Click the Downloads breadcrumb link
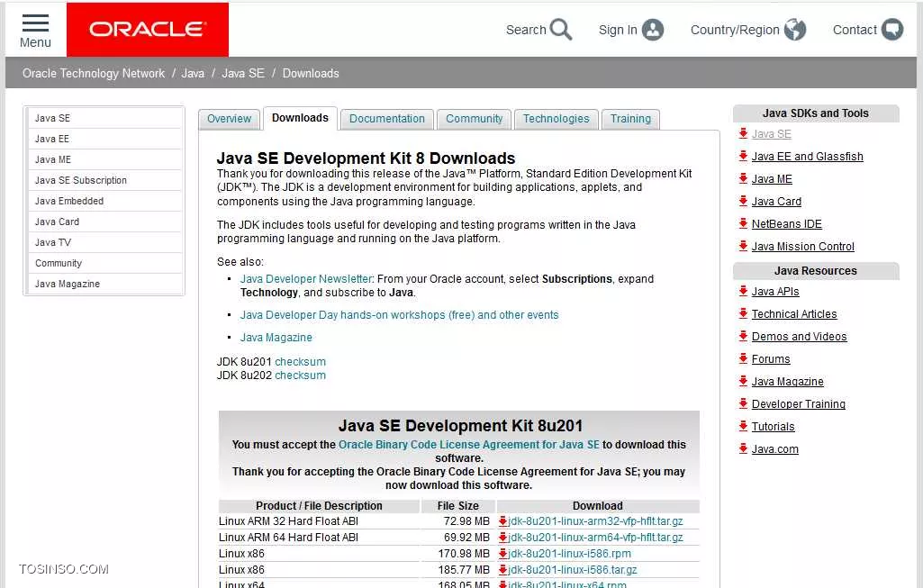 coord(311,73)
